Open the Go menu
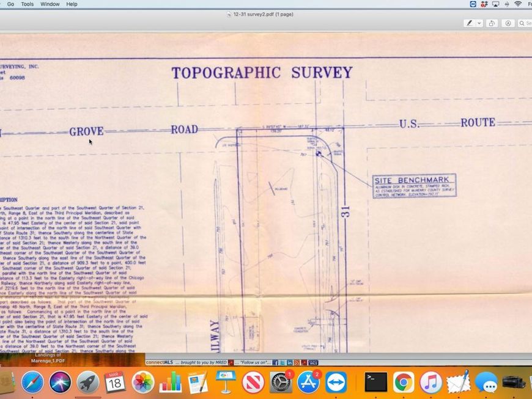Image resolution: width=532 pixels, height=399 pixels. [x=10, y=4]
